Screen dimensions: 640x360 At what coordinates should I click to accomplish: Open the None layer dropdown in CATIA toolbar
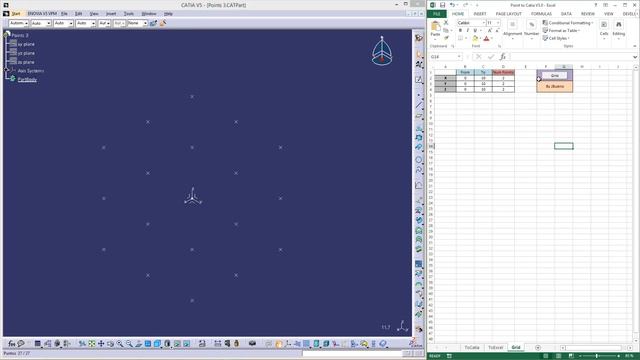pyautogui.click(x=145, y=23)
